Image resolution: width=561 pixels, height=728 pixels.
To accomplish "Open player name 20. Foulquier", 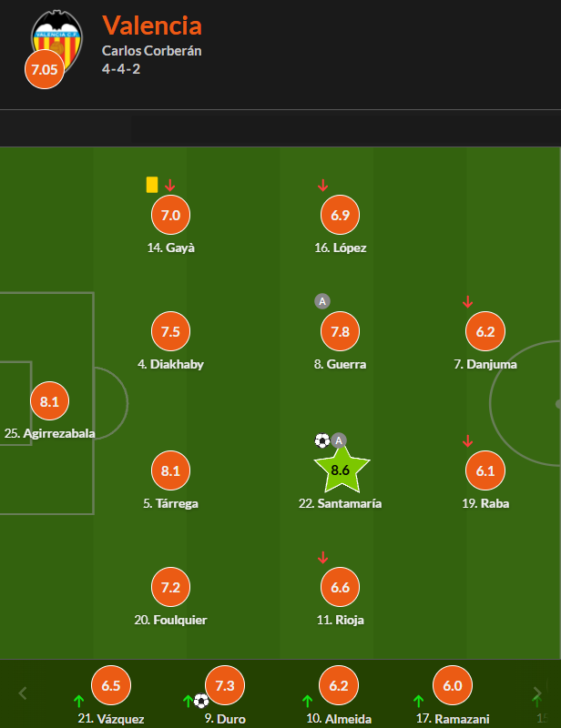I will pyautogui.click(x=170, y=620).
